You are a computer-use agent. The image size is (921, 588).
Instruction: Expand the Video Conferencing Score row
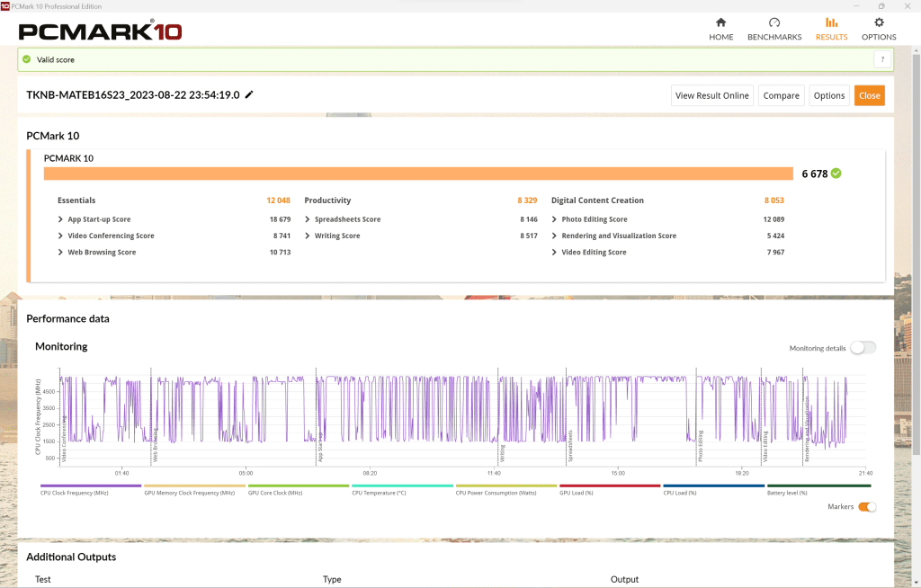coord(60,236)
